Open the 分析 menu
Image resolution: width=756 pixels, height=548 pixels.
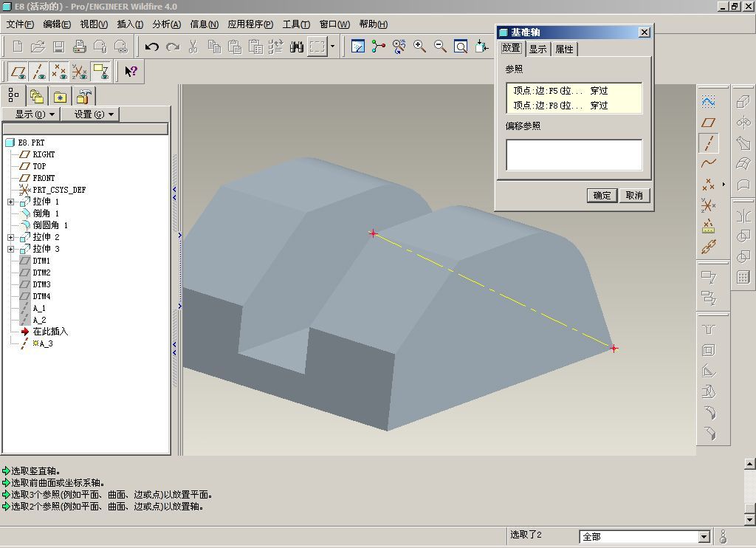click(166, 24)
